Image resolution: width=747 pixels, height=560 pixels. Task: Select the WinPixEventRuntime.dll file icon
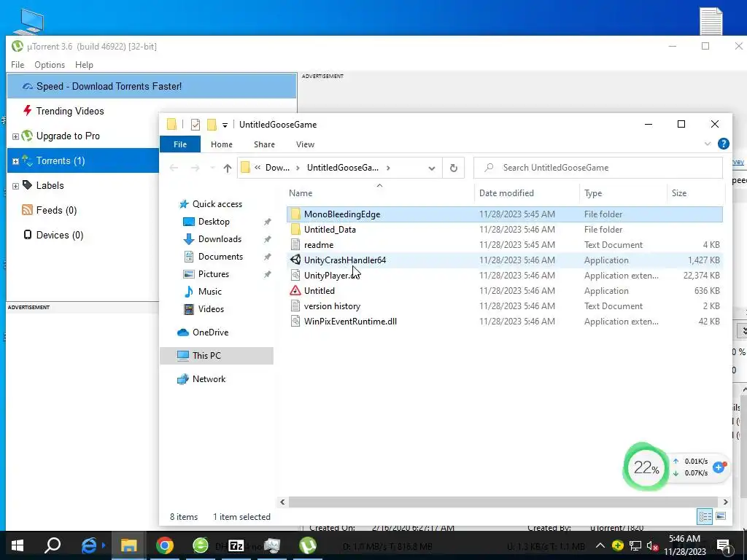click(295, 322)
